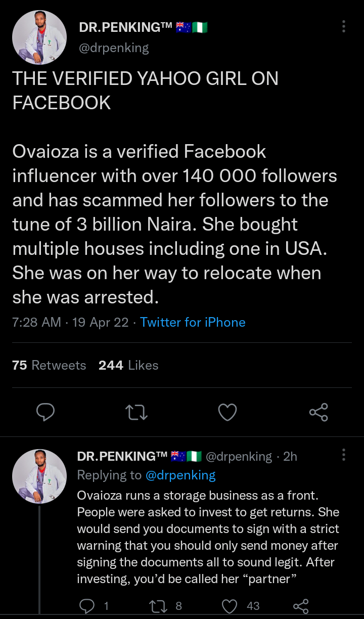Share the main tweet
364x619 pixels.
click(318, 412)
